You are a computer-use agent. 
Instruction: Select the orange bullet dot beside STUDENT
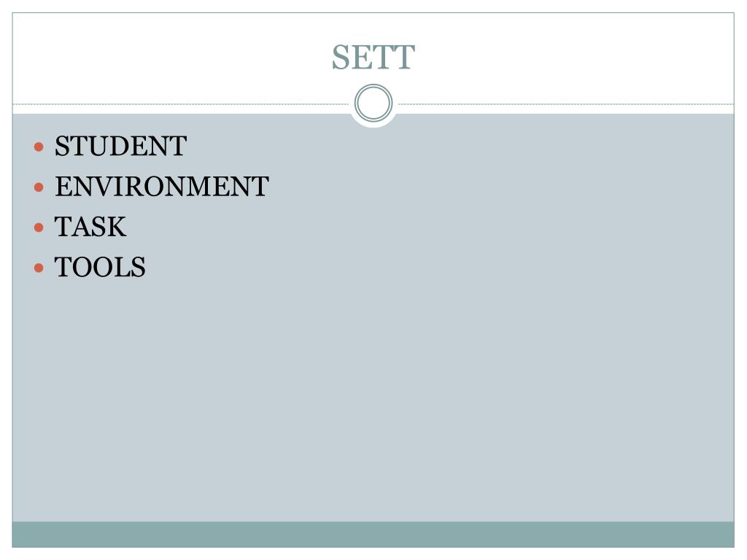39,147
